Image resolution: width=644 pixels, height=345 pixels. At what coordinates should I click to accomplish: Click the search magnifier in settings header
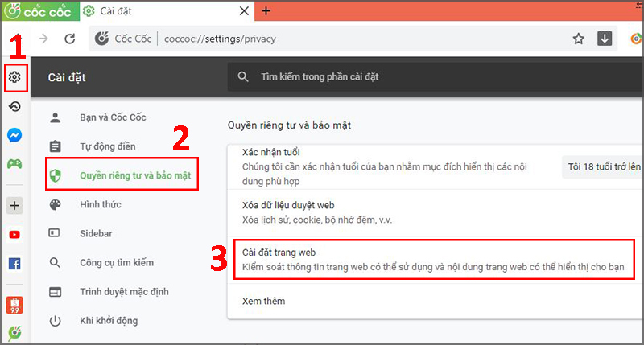pyautogui.click(x=243, y=76)
